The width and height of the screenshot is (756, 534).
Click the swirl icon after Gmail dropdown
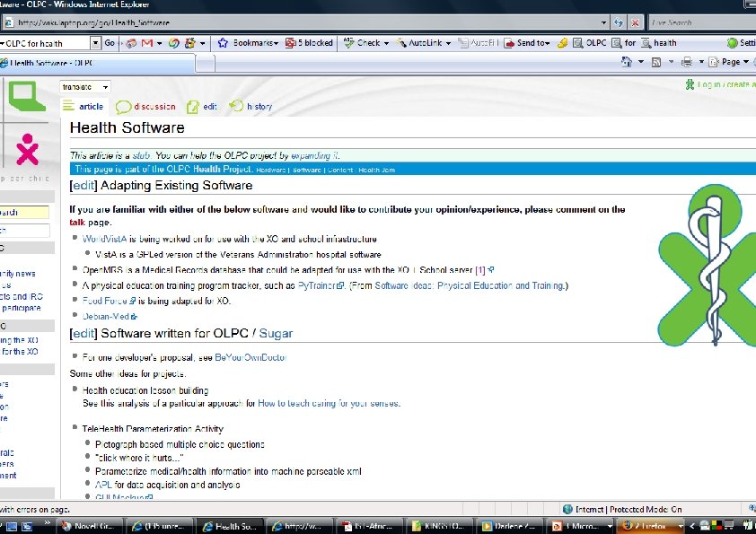coord(173,43)
